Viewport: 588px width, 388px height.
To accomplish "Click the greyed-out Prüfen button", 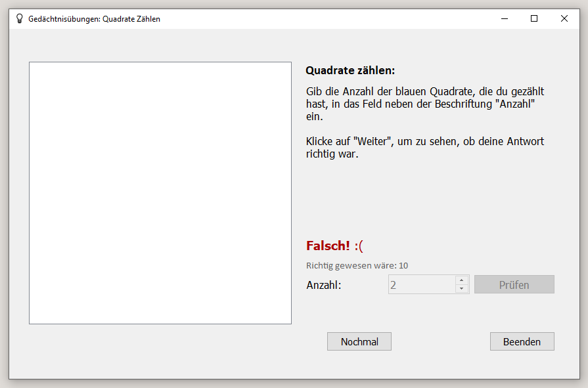I will (514, 284).
